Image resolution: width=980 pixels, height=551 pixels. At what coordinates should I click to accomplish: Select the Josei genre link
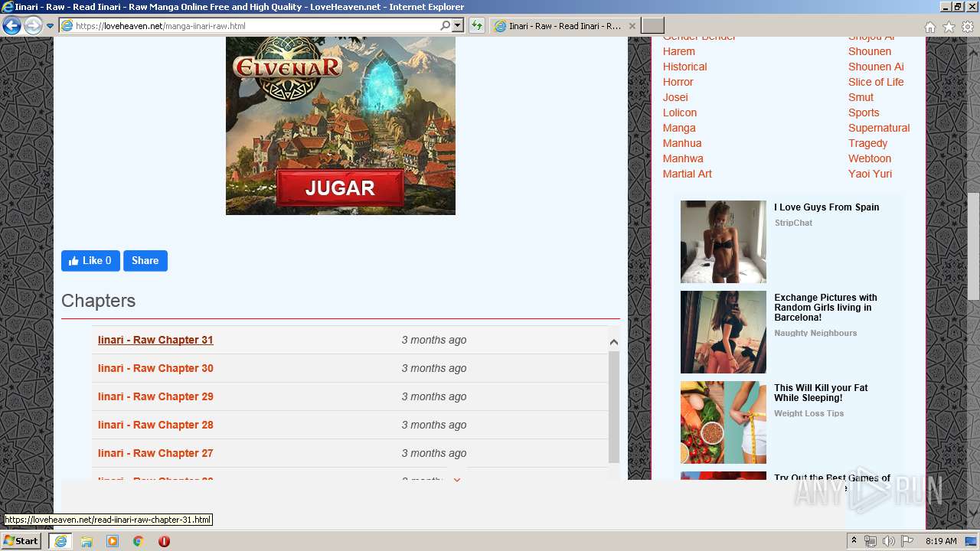point(675,97)
